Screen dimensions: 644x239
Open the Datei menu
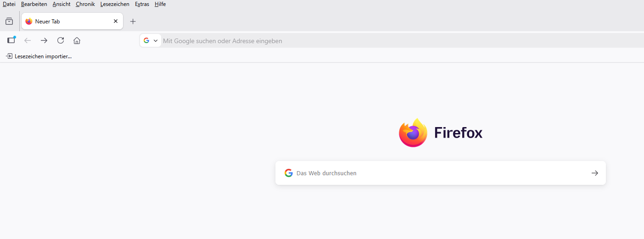click(9, 4)
